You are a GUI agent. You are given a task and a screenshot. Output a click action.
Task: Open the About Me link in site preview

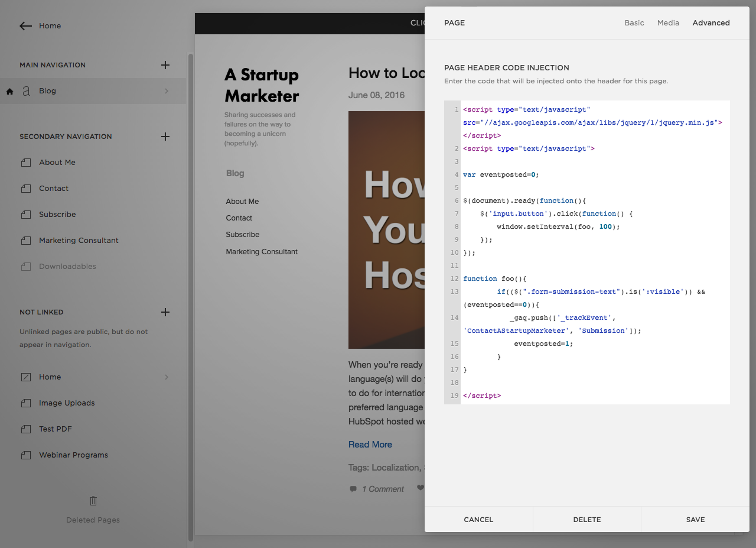click(x=242, y=202)
